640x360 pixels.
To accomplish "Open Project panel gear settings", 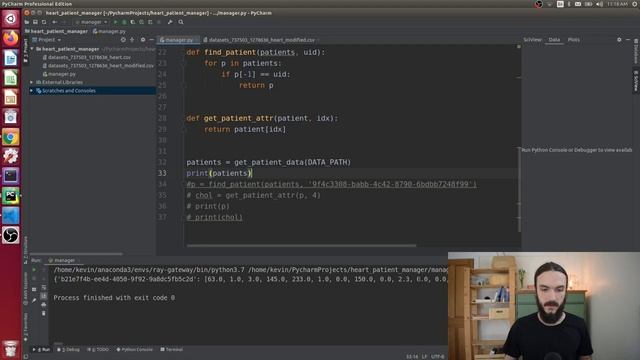I will tap(143, 40).
